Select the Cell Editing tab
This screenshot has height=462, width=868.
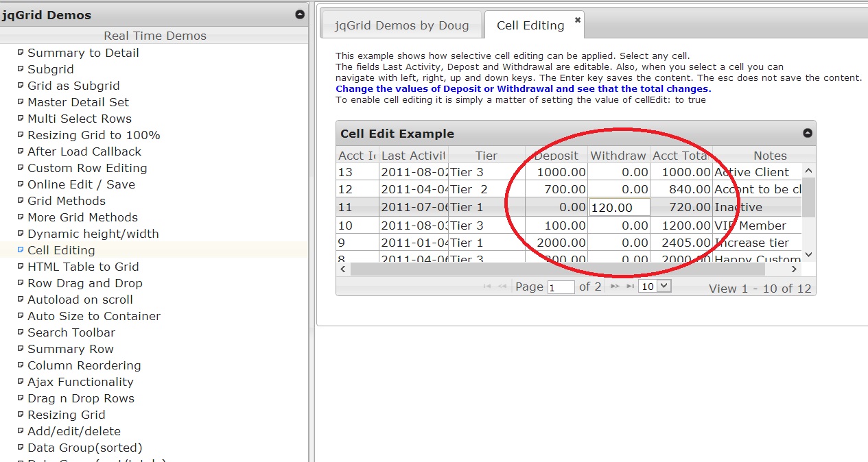click(530, 25)
